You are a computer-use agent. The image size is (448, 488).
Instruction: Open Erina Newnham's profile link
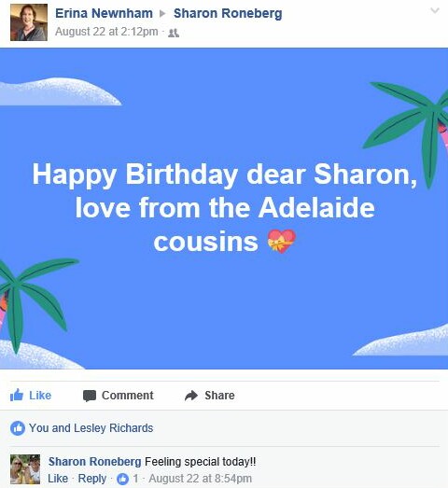click(104, 13)
